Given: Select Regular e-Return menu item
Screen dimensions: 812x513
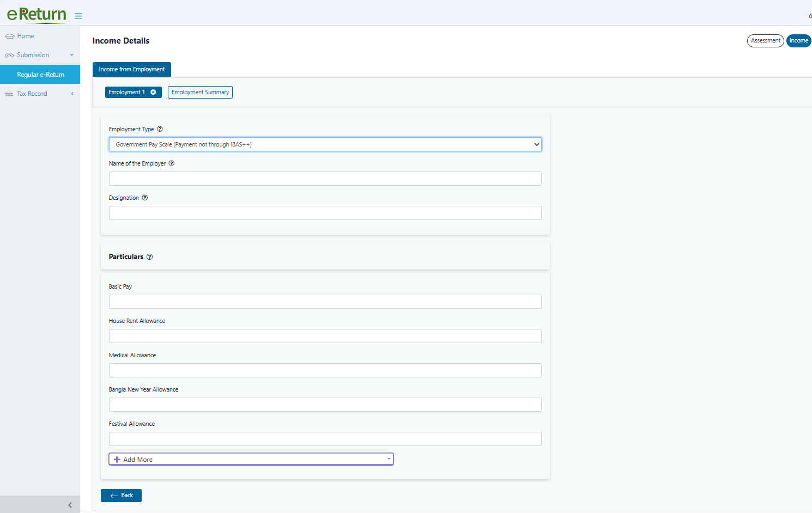Looking at the screenshot, I should tap(40, 75).
